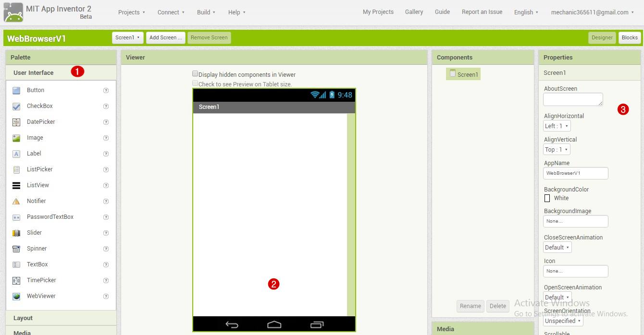Open the AlignVertical Top : 1 dropdown
The height and width of the screenshot is (335, 644).
pos(557,150)
